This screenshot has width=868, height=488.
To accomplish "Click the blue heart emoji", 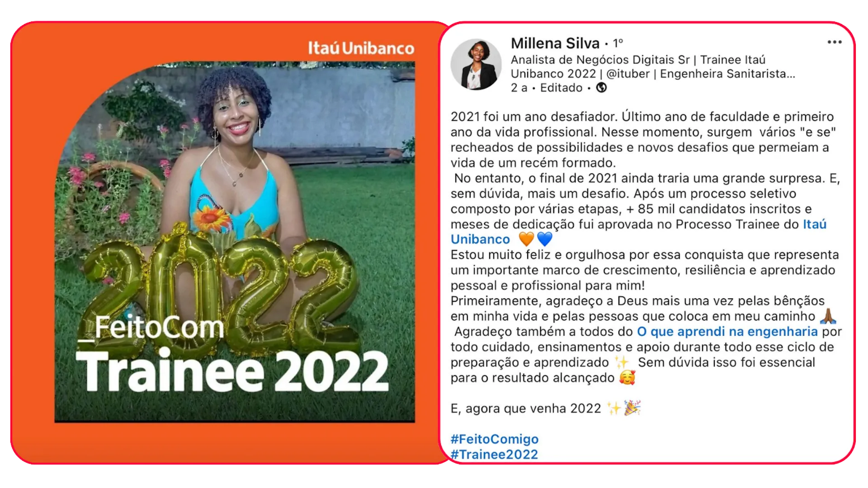I will 545,239.
